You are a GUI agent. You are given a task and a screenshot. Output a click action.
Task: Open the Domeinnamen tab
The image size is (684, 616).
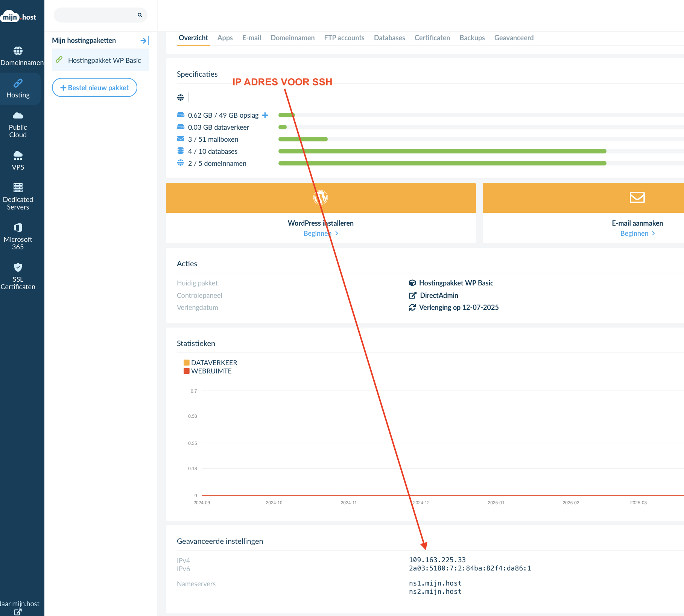click(293, 38)
